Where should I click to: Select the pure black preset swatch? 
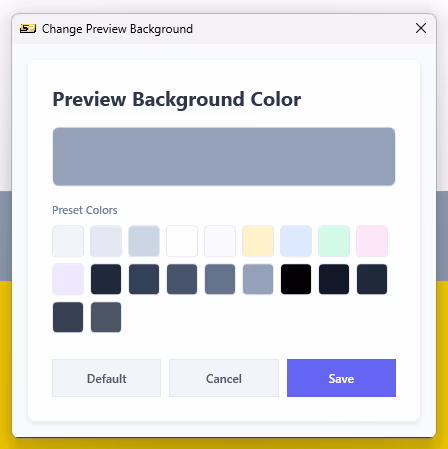click(x=296, y=279)
